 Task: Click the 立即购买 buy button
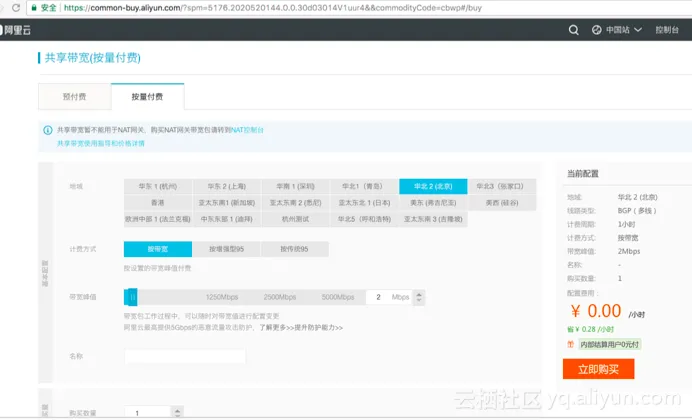(598, 369)
